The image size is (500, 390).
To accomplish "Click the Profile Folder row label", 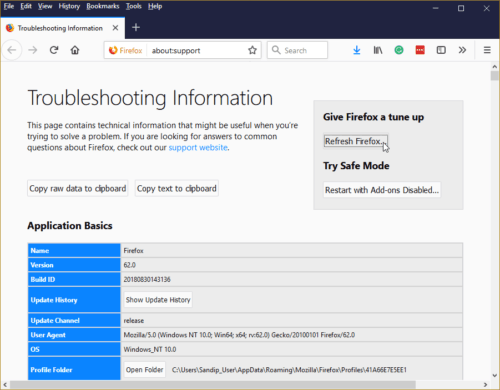I will 74,368.
